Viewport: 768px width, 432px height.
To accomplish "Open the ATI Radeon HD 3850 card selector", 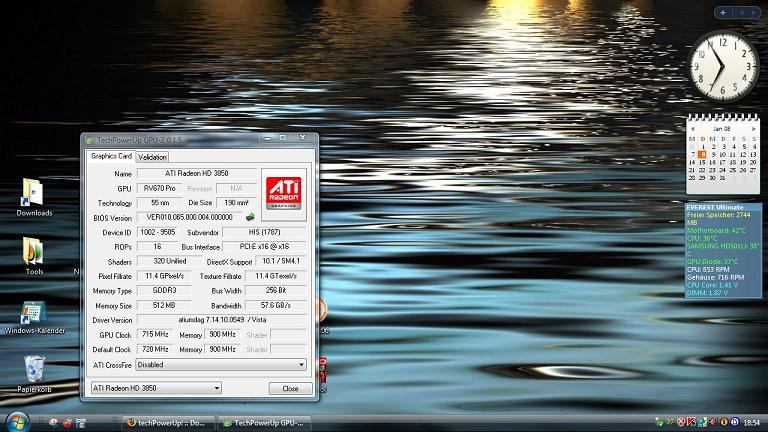I will (x=156, y=388).
